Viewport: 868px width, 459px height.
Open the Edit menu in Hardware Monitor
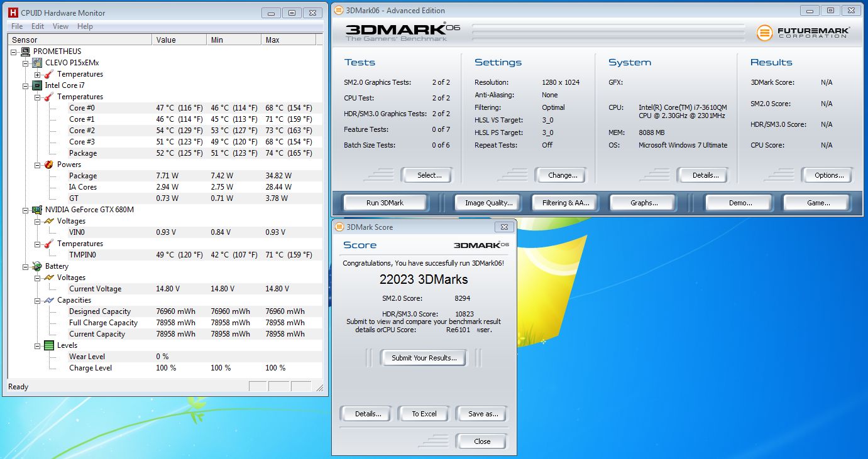[x=38, y=26]
